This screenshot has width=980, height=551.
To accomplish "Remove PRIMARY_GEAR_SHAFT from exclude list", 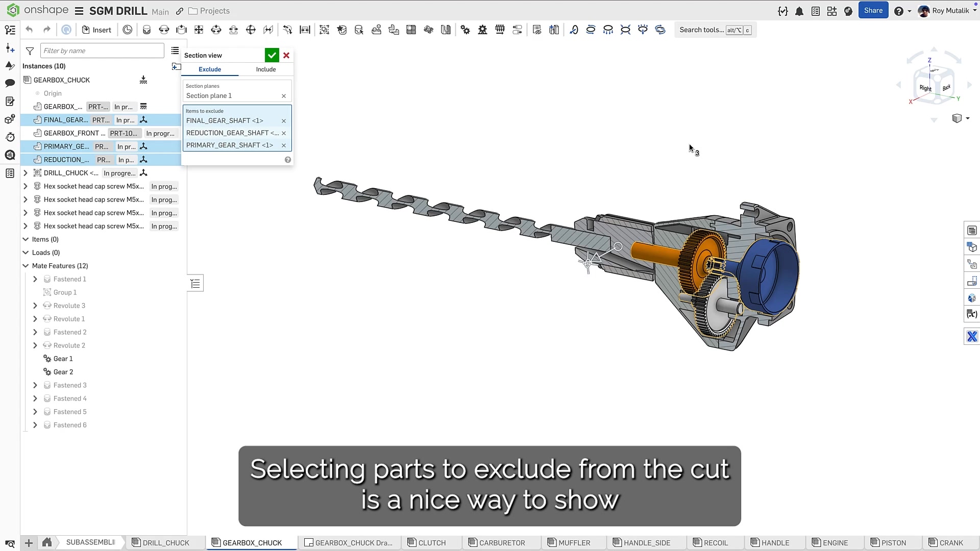I will (284, 145).
